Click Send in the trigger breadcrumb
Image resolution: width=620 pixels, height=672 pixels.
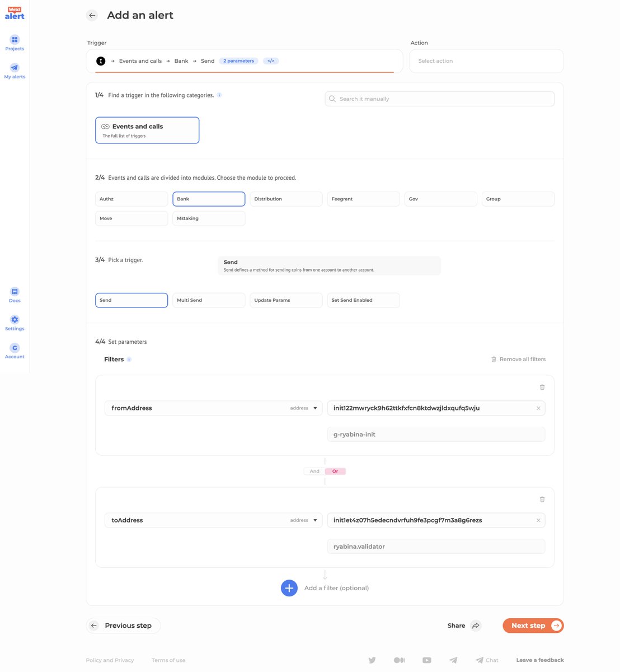[x=208, y=61]
